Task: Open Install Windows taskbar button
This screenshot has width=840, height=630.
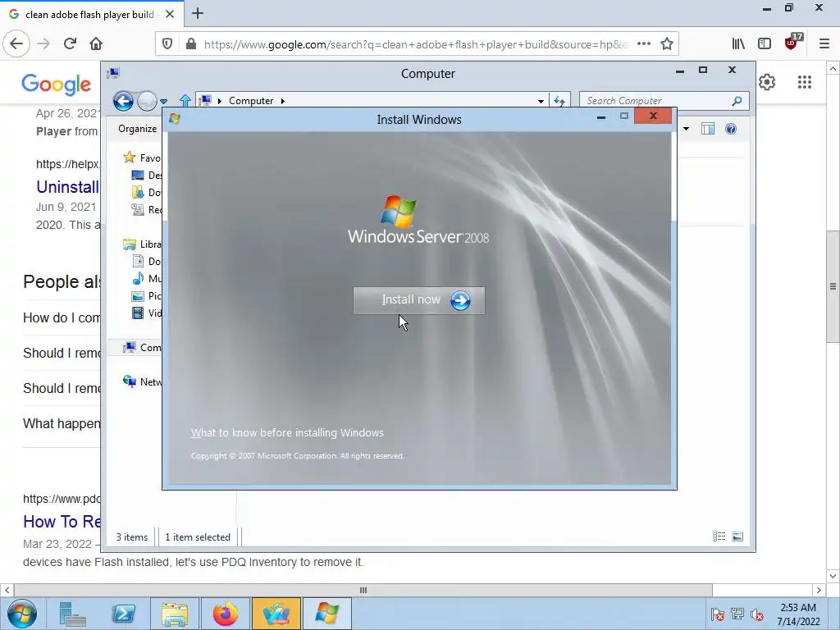Action: pyautogui.click(x=327, y=614)
